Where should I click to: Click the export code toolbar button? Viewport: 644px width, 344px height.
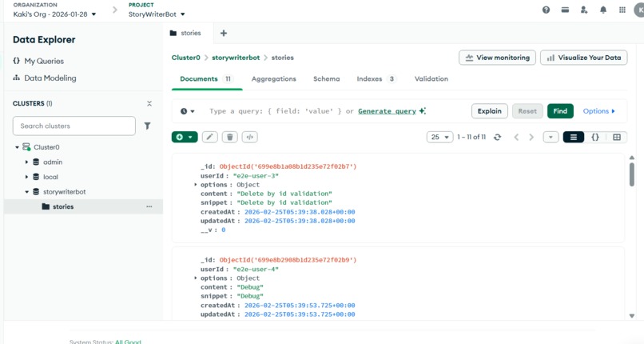[x=250, y=137]
